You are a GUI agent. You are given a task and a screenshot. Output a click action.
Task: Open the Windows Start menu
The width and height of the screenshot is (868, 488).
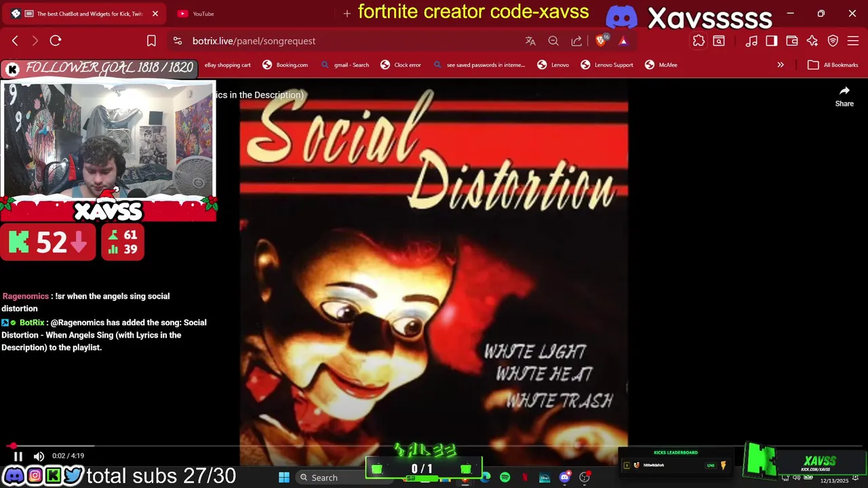point(284,477)
